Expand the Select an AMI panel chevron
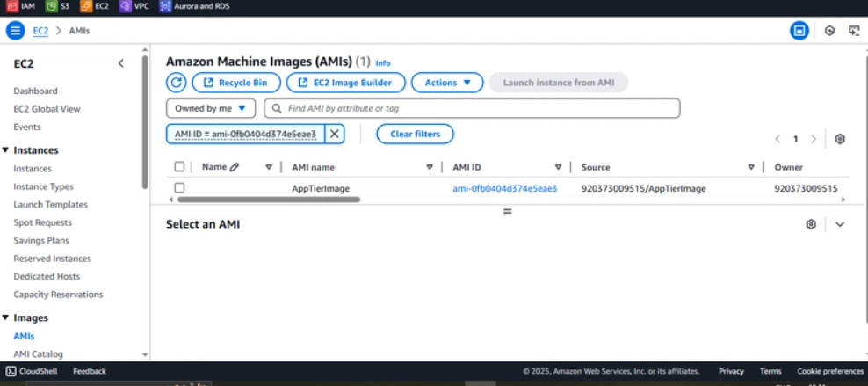This screenshot has height=386, width=868. pyautogui.click(x=840, y=224)
